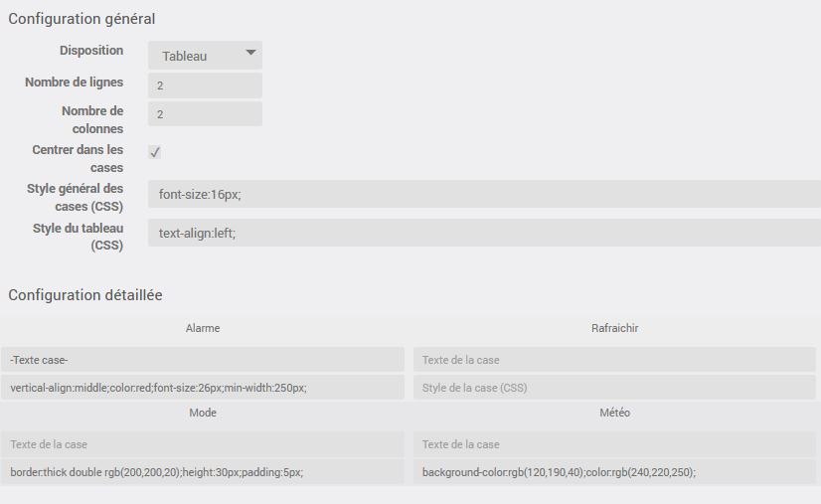Select the Disposition label
This screenshot has width=821, height=504.
coord(91,51)
